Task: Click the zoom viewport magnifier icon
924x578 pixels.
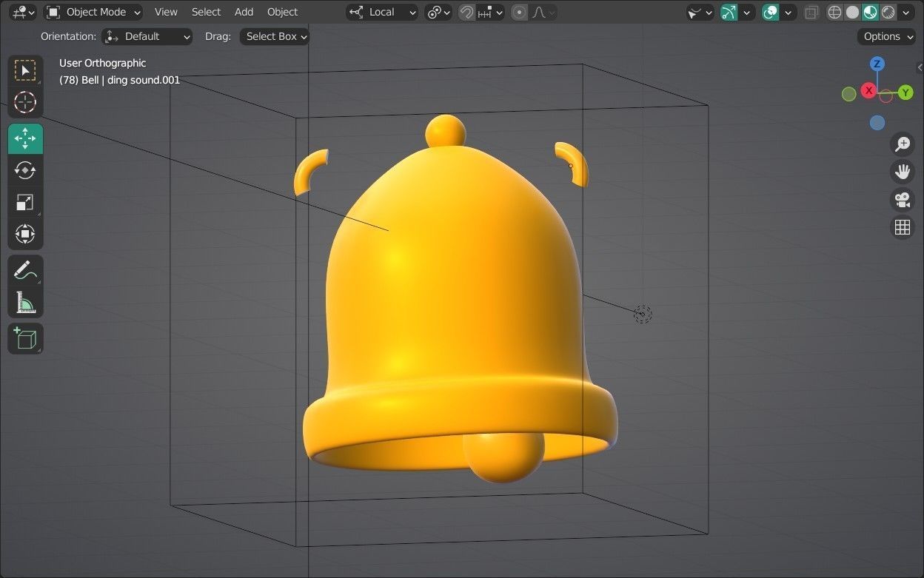Action: (902, 144)
